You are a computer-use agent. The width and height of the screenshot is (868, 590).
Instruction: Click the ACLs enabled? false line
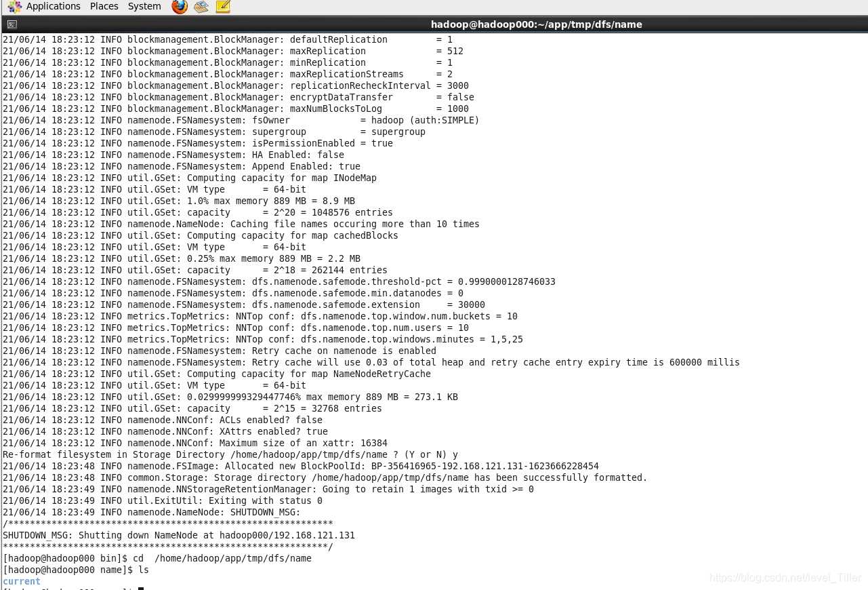[x=163, y=420]
